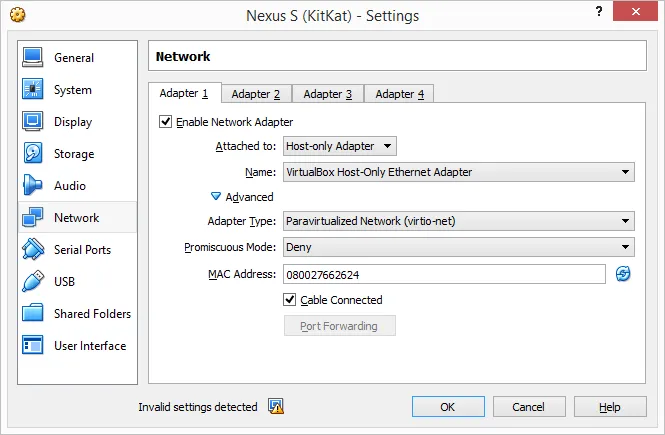Open Shared Folders folder icon

33,313
